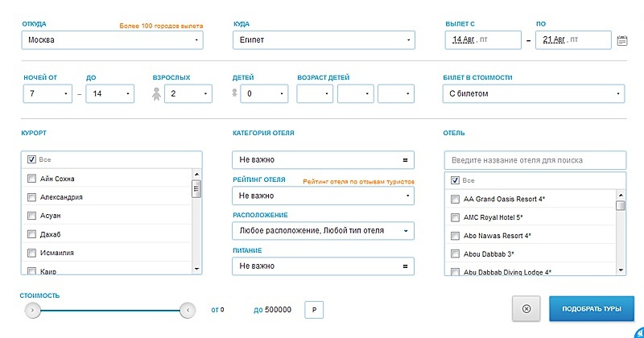Uncheck the Все checkbox in resorts
Viewport: 644px width, 338px height.
point(31,159)
